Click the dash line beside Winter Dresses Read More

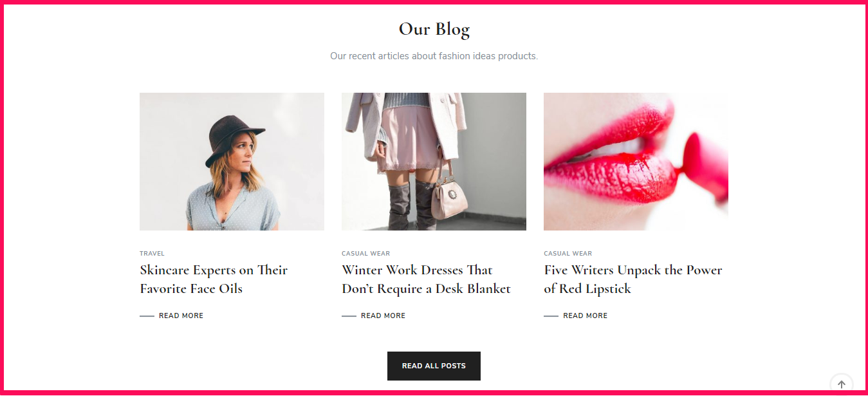click(x=349, y=316)
